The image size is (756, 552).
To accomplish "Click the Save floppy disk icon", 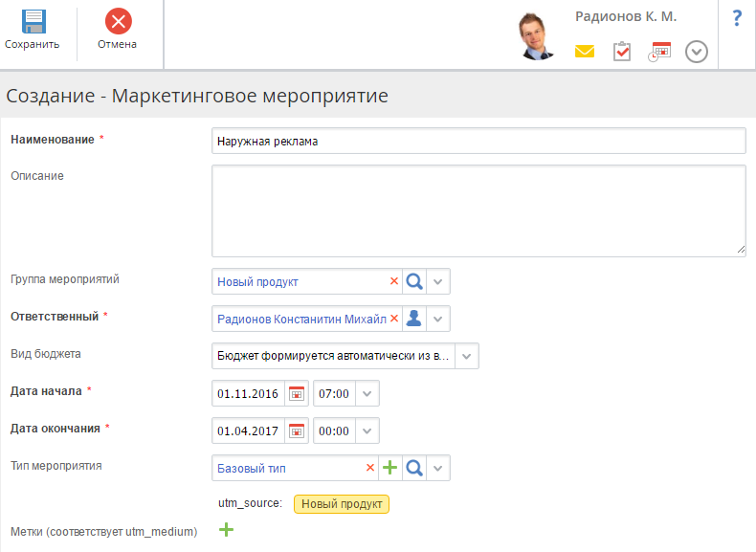I will pos(33,22).
